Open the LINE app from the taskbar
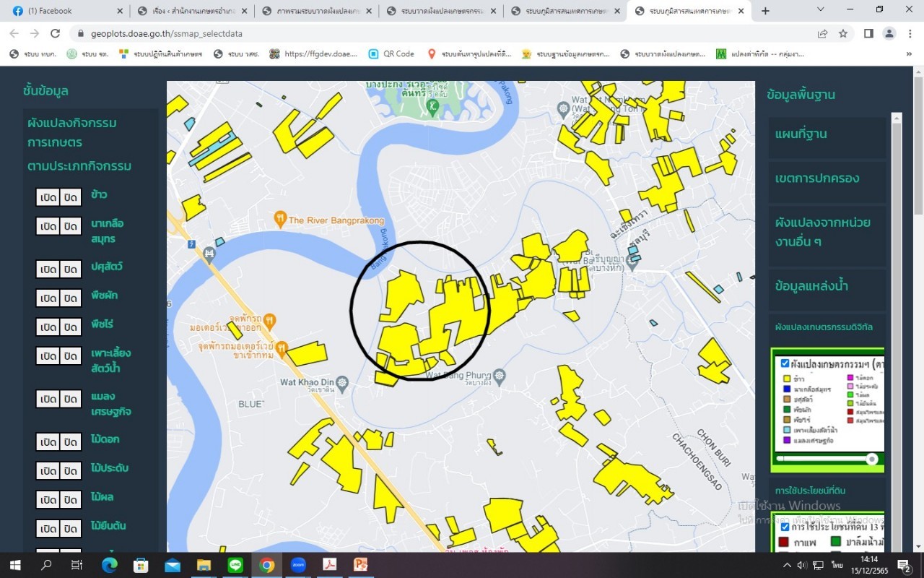The width and height of the screenshot is (924, 578). pos(235,565)
